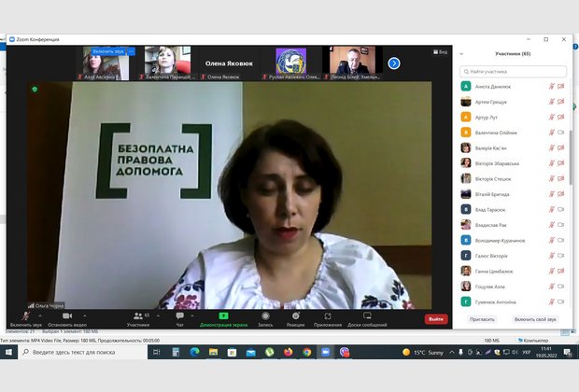The image size is (579, 392).
Task: Open Доски сообщений whiteboards
Action: click(x=367, y=319)
